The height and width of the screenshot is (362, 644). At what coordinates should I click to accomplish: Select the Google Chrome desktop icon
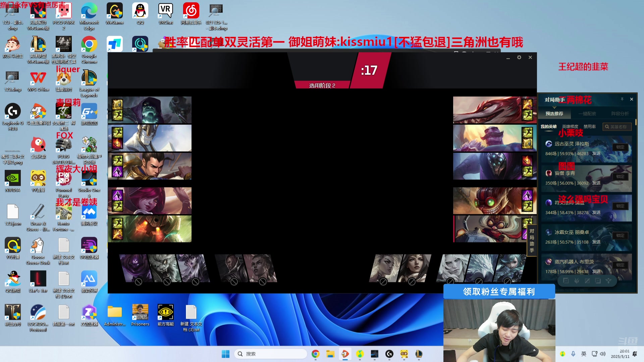click(89, 50)
